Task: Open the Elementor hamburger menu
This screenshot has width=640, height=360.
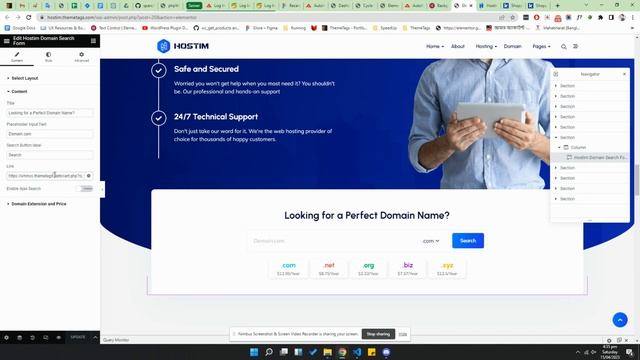Action: (7, 41)
